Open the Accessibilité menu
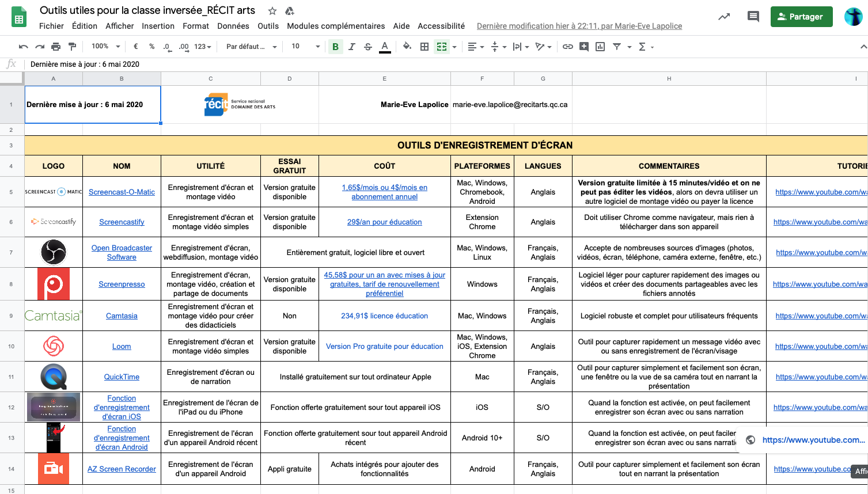The width and height of the screenshot is (868, 494). point(441,26)
